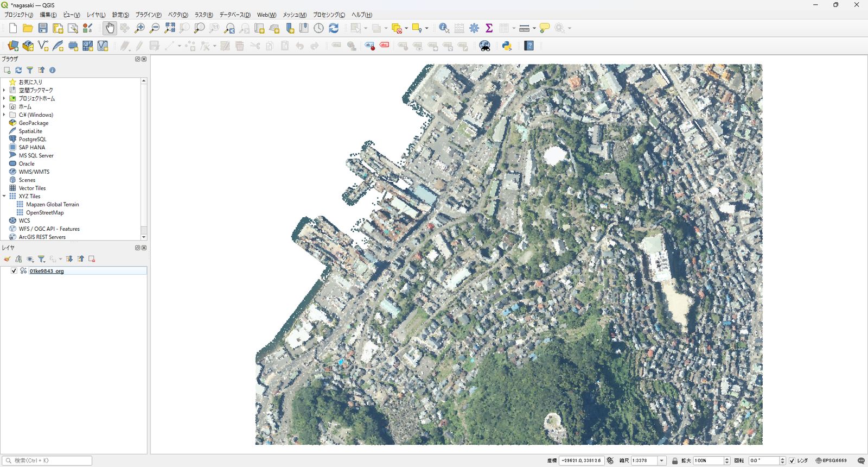Select OpenStreetMap under XYZ Tiles

click(44, 212)
